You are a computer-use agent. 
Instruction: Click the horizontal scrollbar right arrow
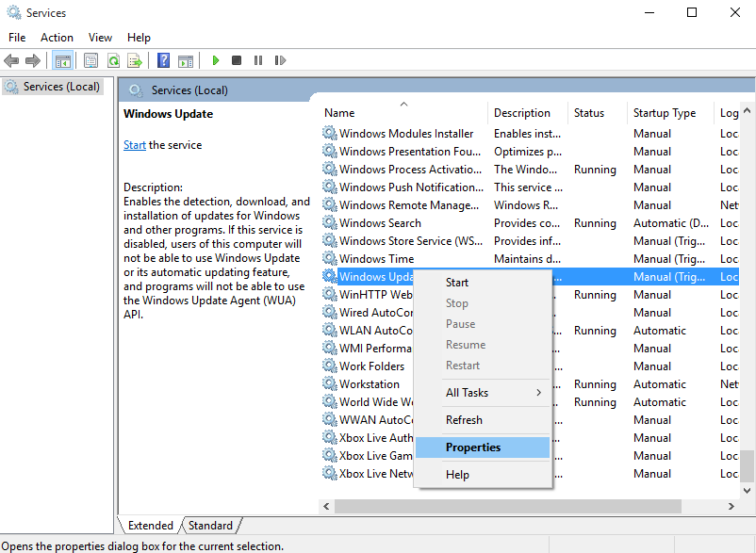click(731, 506)
